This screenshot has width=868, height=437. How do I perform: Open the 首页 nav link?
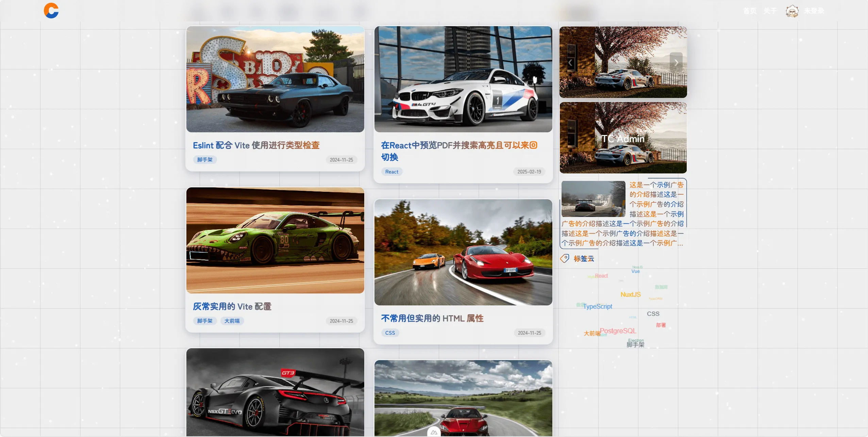[x=750, y=11]
